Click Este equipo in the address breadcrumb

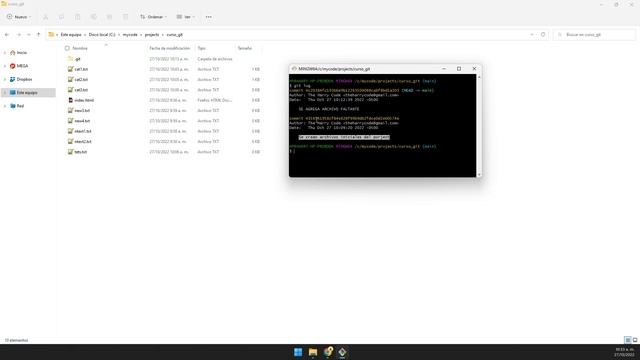tap(71, 35)
